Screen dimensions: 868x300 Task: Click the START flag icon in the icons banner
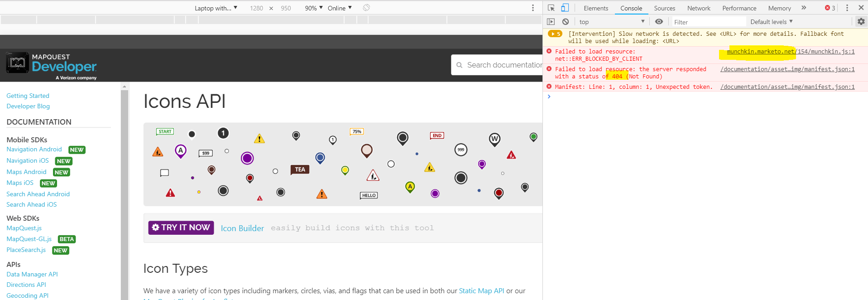(165, 132)
